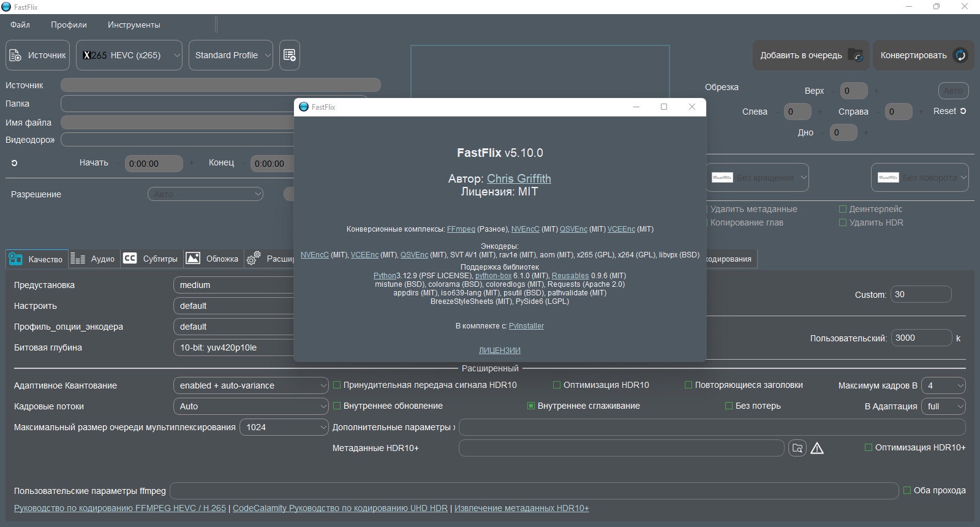This screenshot has height=527, width=980.
Task: Click the ЛИЦЕНЗИИ link in About dialog
Action: pos(499,351)
